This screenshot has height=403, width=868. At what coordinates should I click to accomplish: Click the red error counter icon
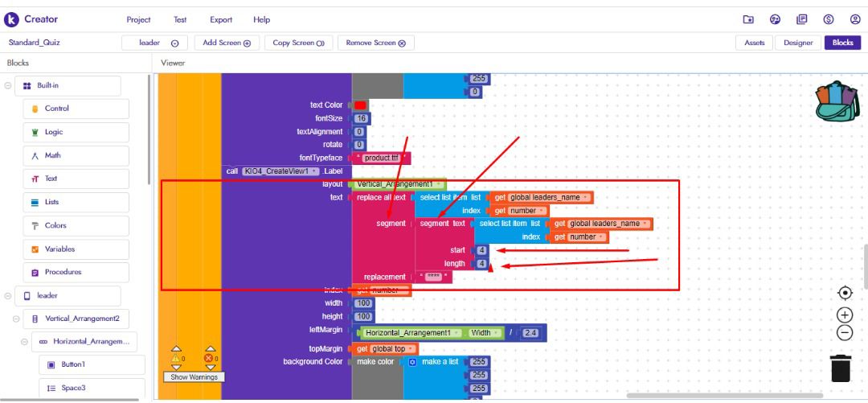click(210, 359)
